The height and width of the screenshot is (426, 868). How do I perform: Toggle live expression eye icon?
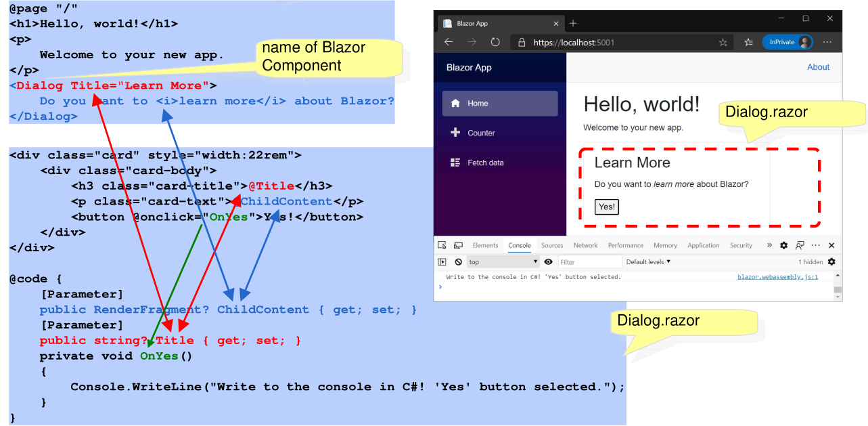click(548, 262)
